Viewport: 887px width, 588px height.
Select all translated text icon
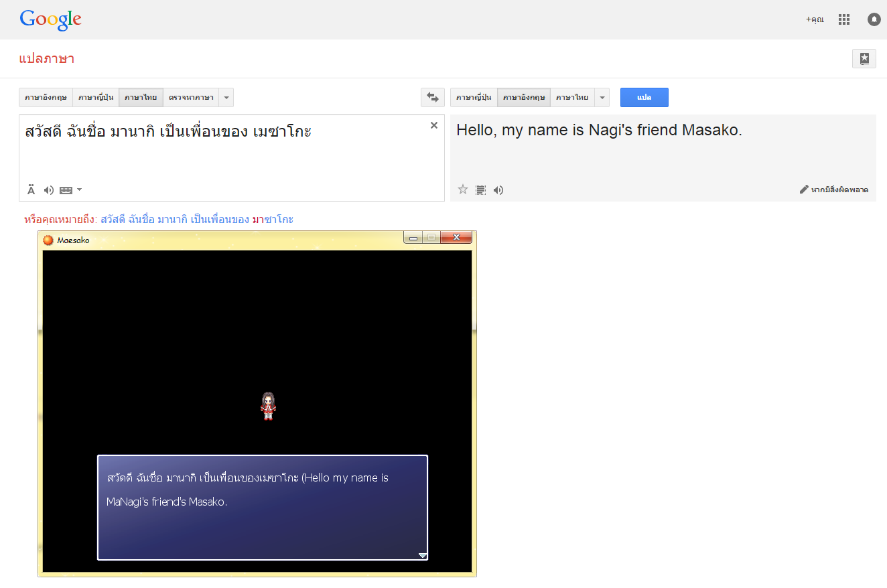pyautogui.click(x=480, y=190)
